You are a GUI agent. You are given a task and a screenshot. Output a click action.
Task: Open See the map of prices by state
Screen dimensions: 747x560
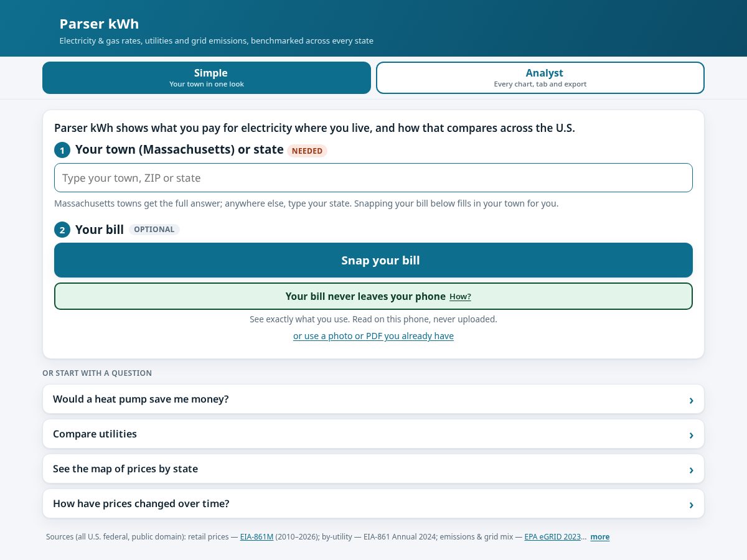click(x=374, y=469)
